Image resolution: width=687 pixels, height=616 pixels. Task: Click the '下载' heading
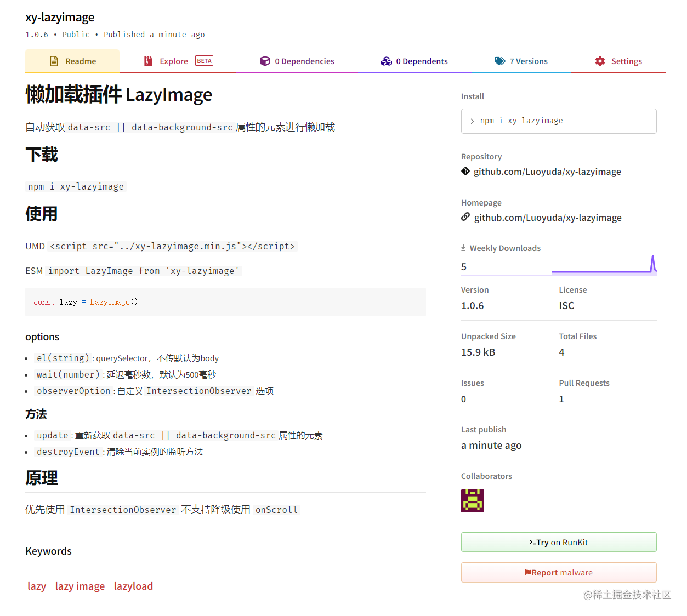[x=42, y=155]
